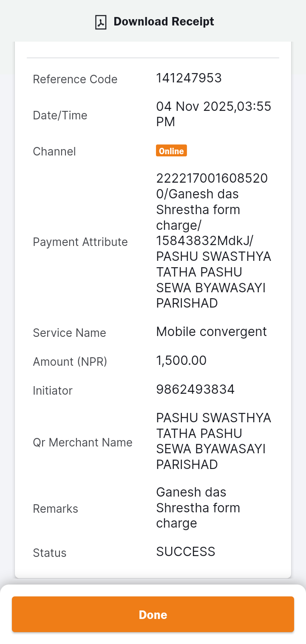Screen dimensions: 306x644
Task: Click the Qr Merchant Name label
Action: 82,443
